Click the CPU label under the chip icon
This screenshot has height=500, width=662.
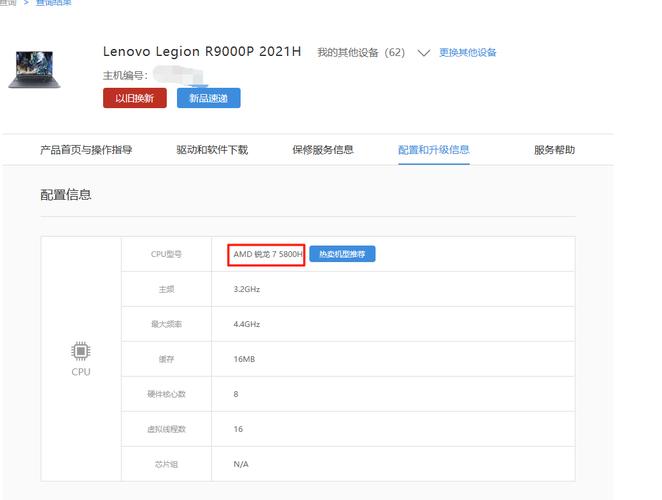coord(81,372)
